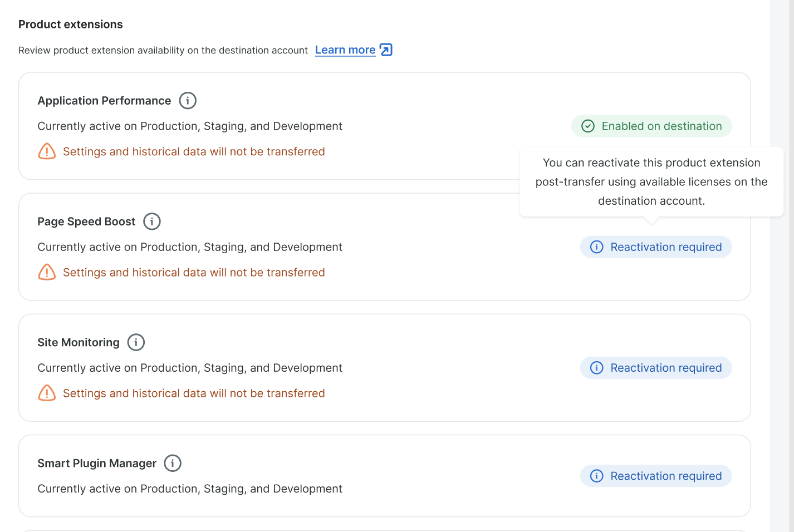Click the warning triangle under Application Performance
Image resolution: width=794 pixels, height=532 pixels.
[47, 151]
